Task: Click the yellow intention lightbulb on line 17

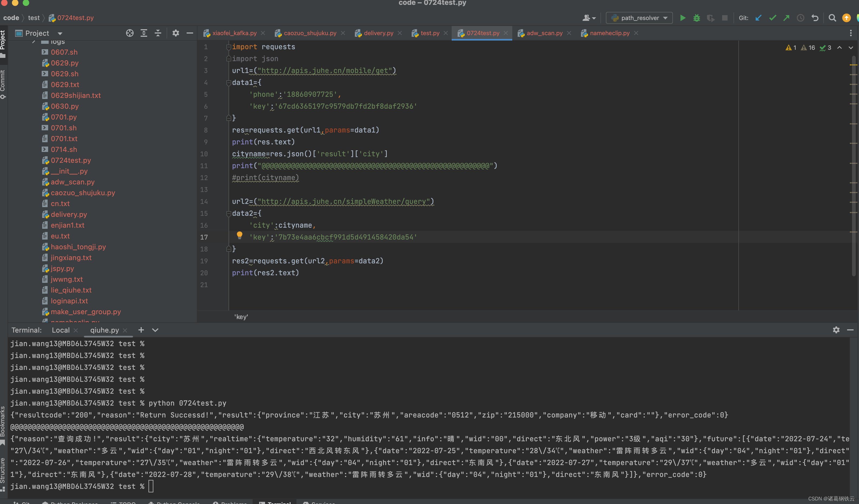Action: (x=239, y=235)
